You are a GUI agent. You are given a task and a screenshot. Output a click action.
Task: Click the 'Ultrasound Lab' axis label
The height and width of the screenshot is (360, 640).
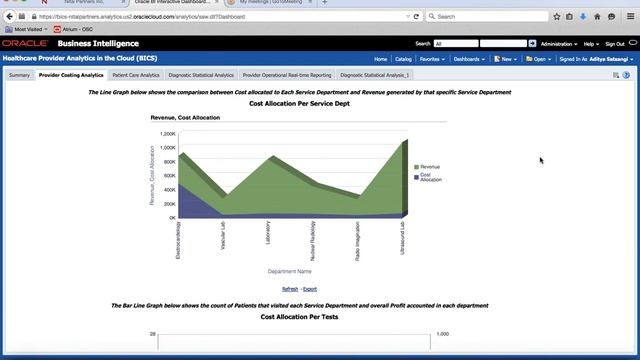click(x=402, y=238)
